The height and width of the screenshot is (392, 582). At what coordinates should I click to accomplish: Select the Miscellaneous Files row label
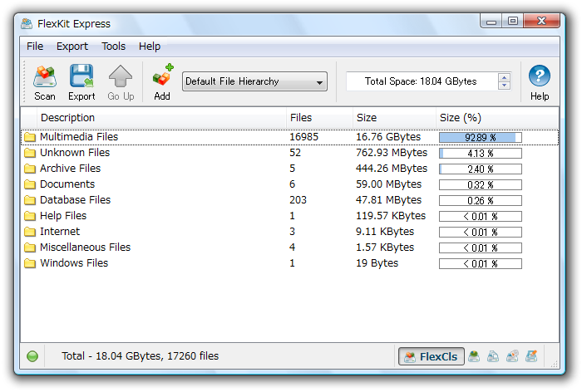tap(85, 247)
